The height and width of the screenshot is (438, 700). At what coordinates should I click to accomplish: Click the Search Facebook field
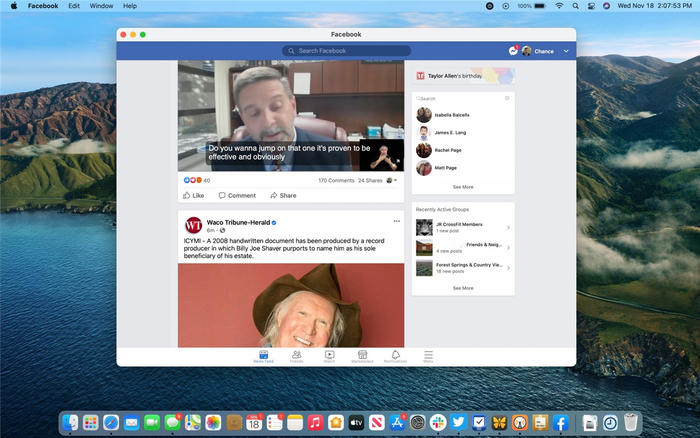[346, 51]
